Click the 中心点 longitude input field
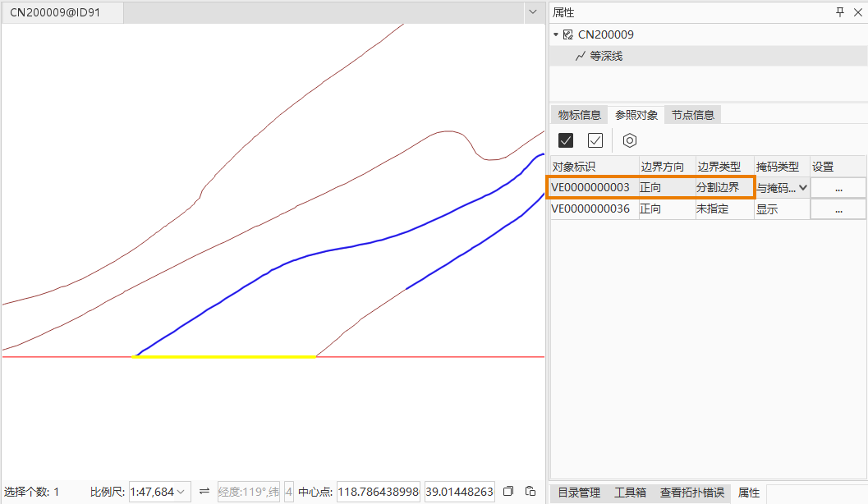 [379, 492]
